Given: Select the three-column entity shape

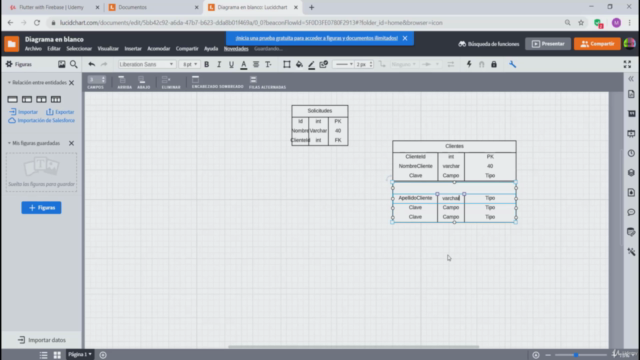Looking at the screenshot, I should coord(56,99).
